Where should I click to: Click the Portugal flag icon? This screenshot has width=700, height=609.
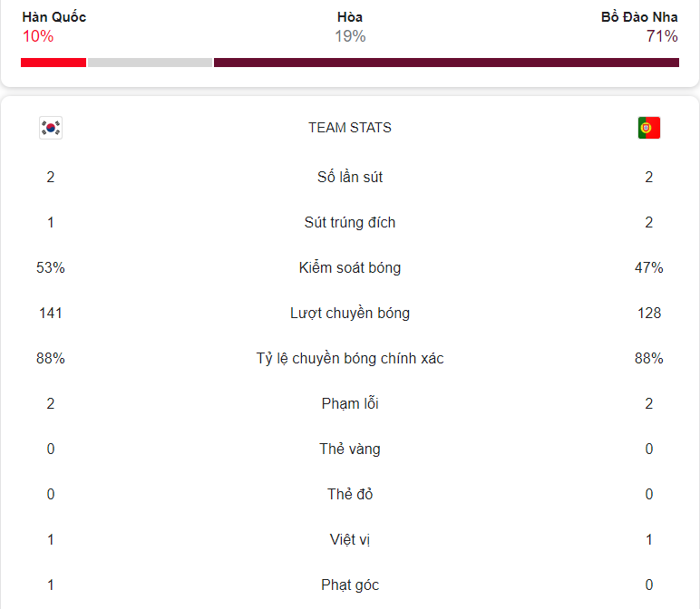tap(648, 128)
